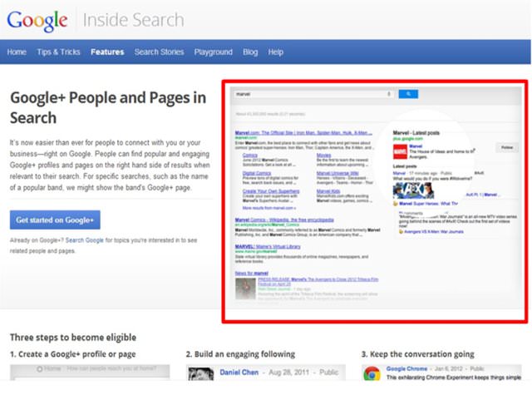Click Get started on Google+ button

(x=55, y=220)
